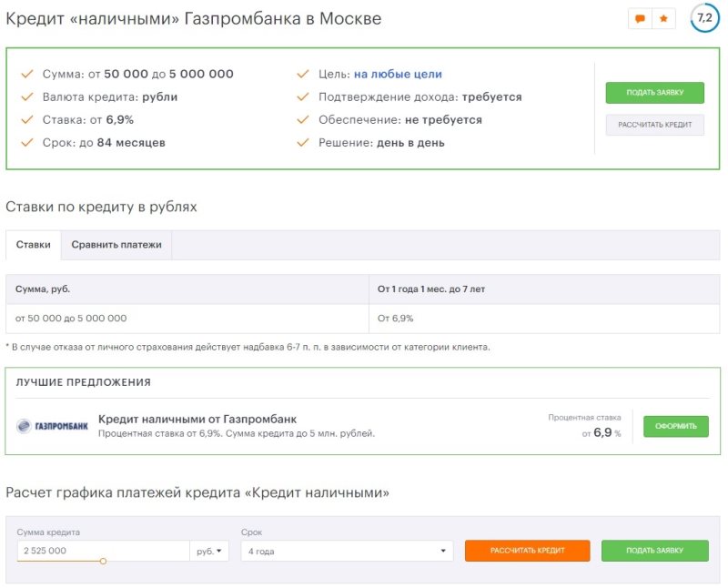Add to favorites with the star icon

(663, 19)
